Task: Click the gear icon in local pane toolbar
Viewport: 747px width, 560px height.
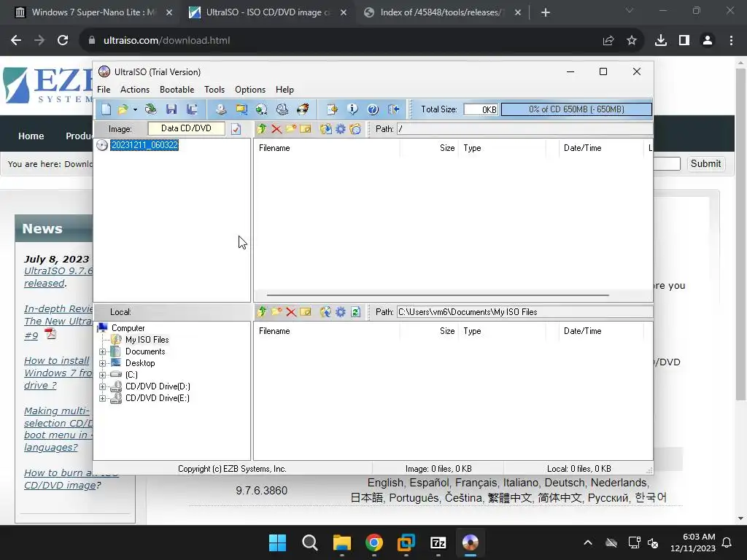Action: tap(341, 312)
